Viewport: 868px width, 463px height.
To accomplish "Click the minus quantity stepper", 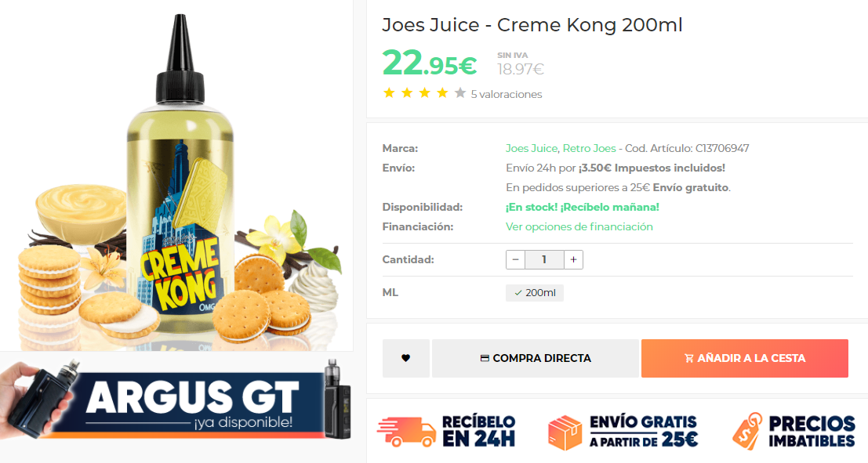I will click(x=515, y=259).
